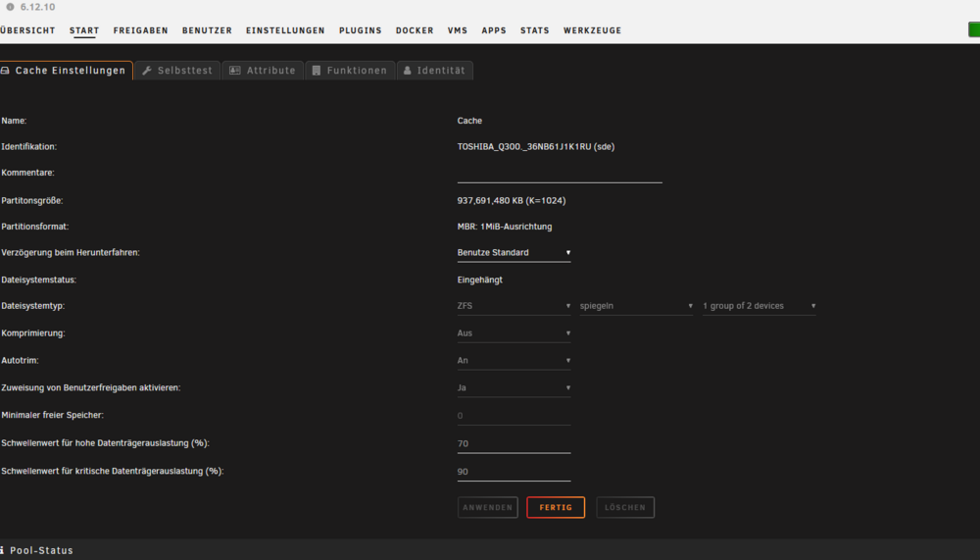Click the LÖSCHEN button

625,507
